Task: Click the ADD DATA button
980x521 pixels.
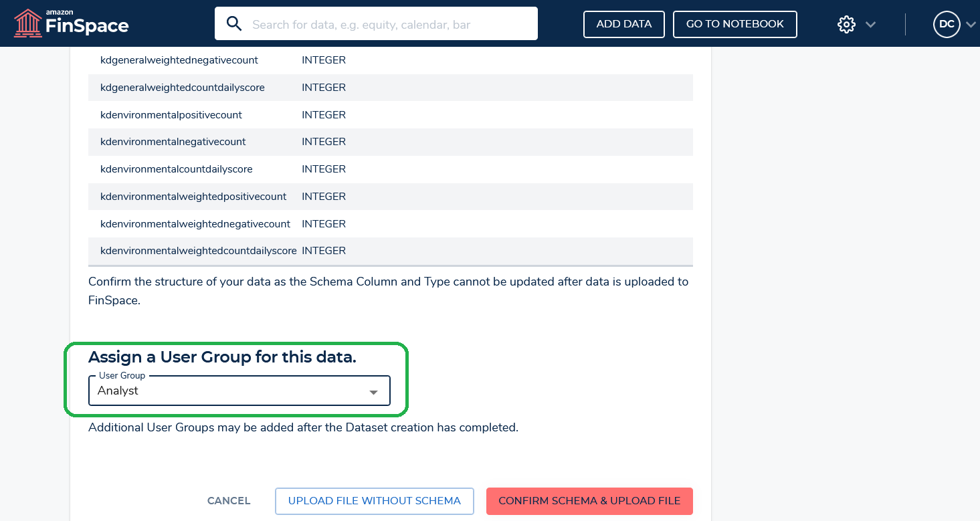Action: (x=624, y=24)
